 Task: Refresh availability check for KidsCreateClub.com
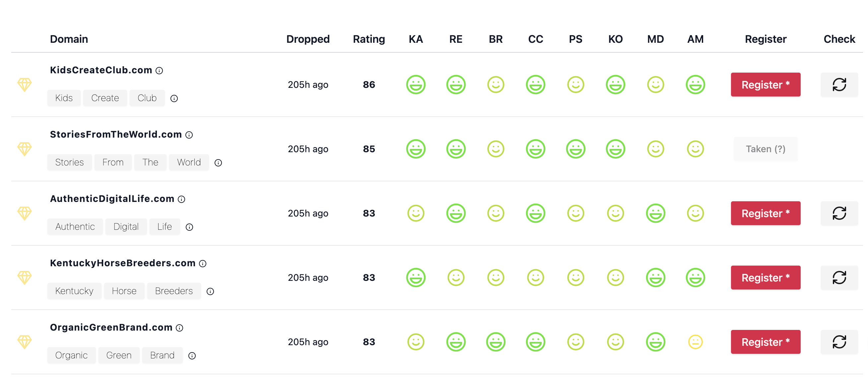click(839, 85)
